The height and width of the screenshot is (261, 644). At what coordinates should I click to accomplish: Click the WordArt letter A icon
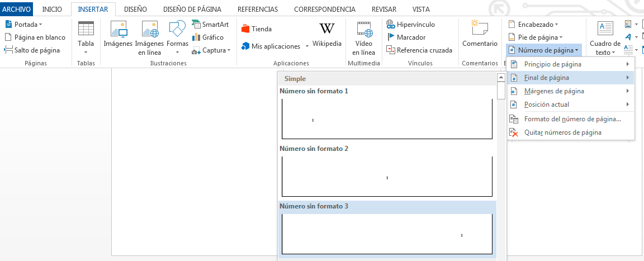[x=628, y=37]
